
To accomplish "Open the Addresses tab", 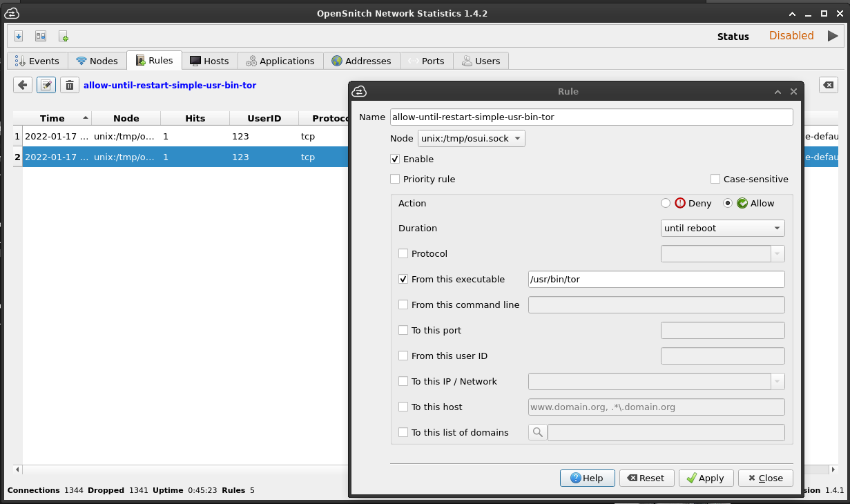I will 361,61.
